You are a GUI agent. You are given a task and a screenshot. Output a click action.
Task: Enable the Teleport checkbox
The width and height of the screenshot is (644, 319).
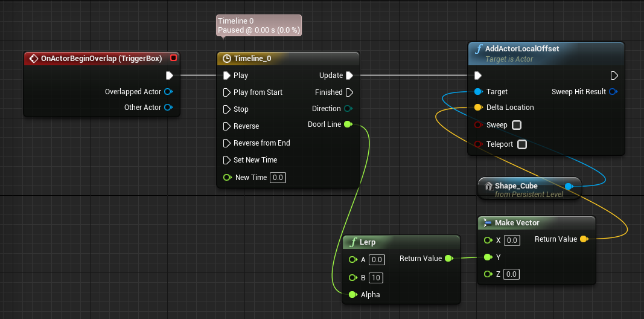[x=522, y=144]
